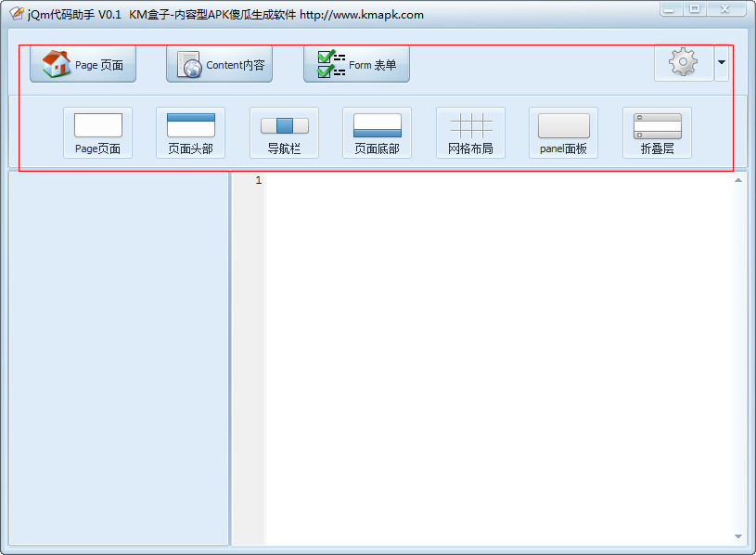This screenshot has width=756, height=555.
Task: Click the editor scrollbar up arrow
Action: (738, 180)
